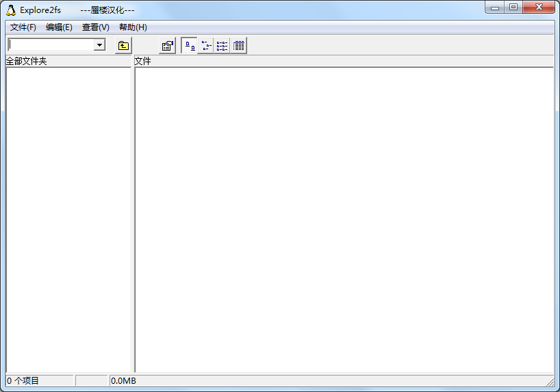The image size is (560, 392).
Task: Open the 查看(V) menu
Action: click(x=95, y=27)
